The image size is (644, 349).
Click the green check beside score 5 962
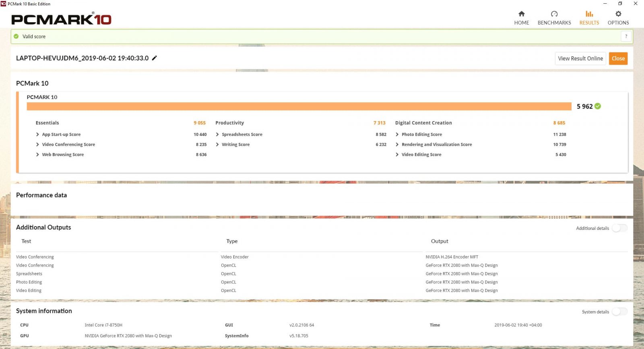click(598, 106)
